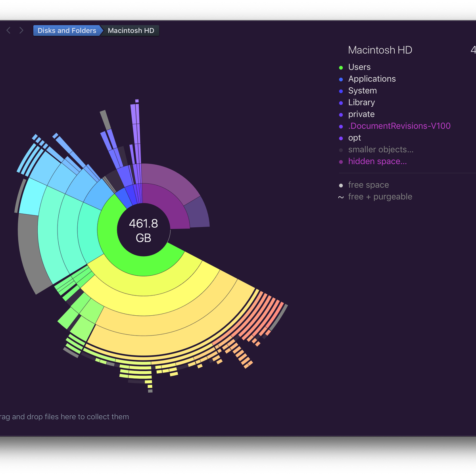476x476 pixels.
Task: Select the Macintosh HD breadcrumb
Action: (131, 31)
